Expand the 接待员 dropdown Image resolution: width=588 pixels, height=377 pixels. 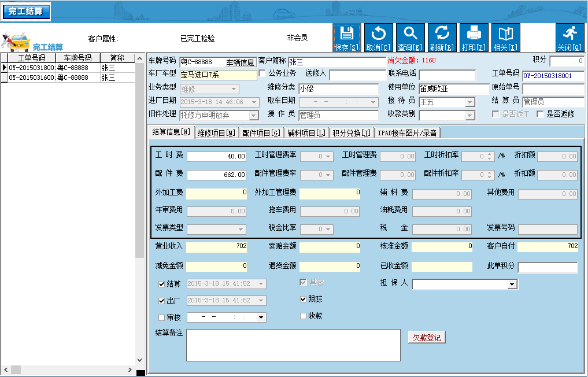[x=470, y=102]
